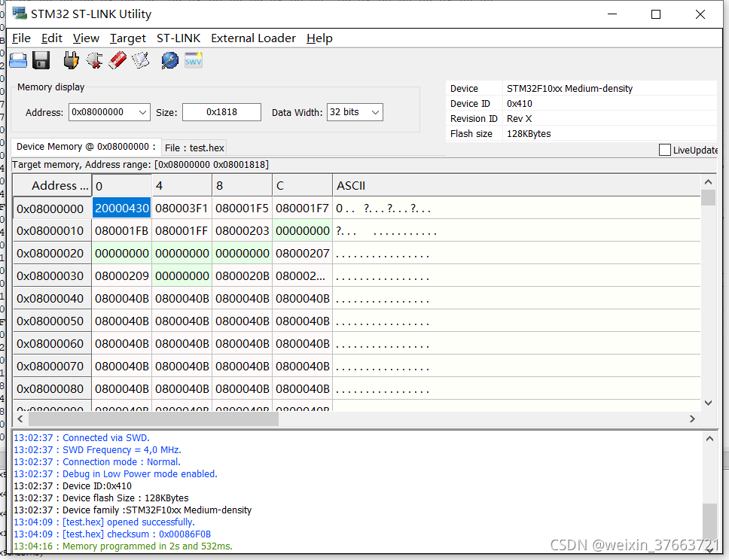Click column header 8

click(242, 185)
